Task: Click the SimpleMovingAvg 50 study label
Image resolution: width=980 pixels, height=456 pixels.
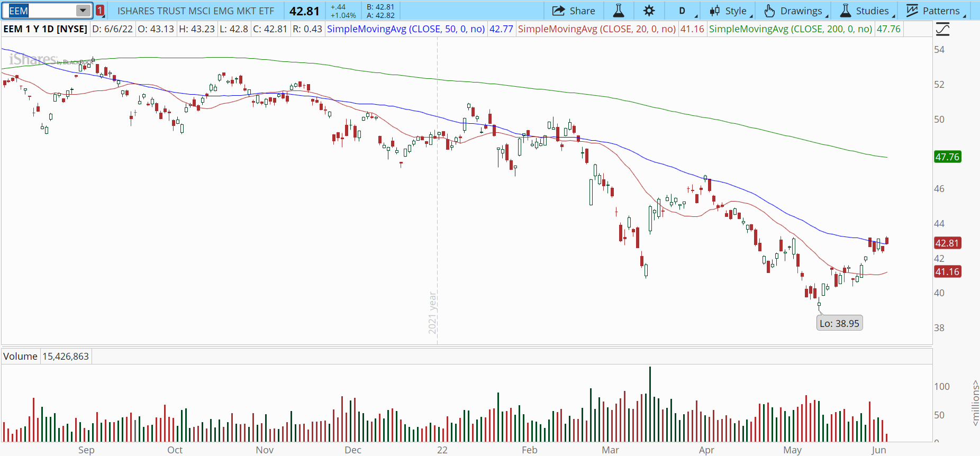Action: [406, 29]
